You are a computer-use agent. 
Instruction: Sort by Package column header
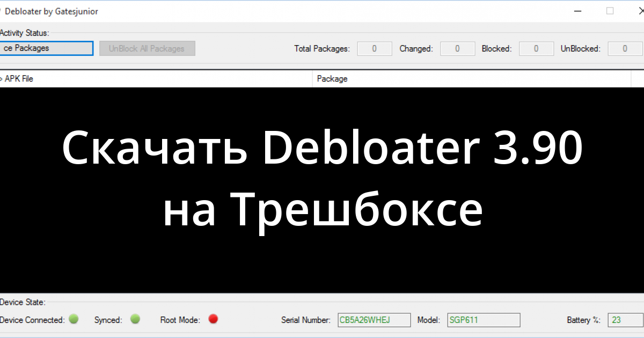tap(472, 79)
